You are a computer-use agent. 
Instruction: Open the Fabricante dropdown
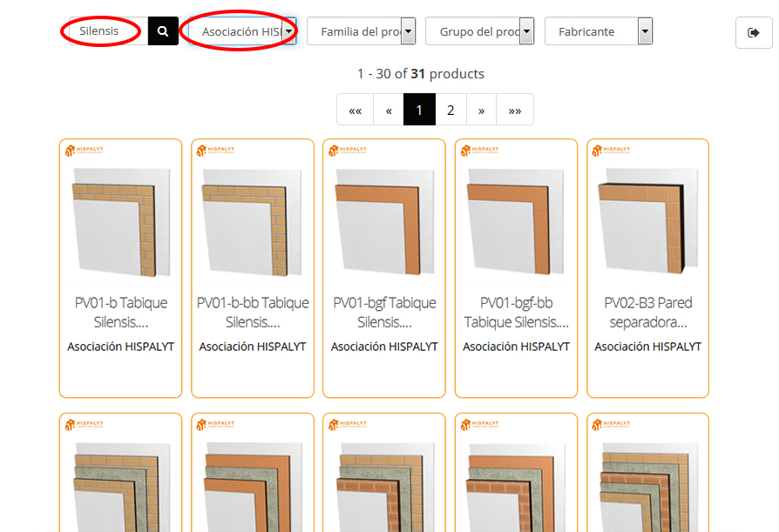(599, 31)
